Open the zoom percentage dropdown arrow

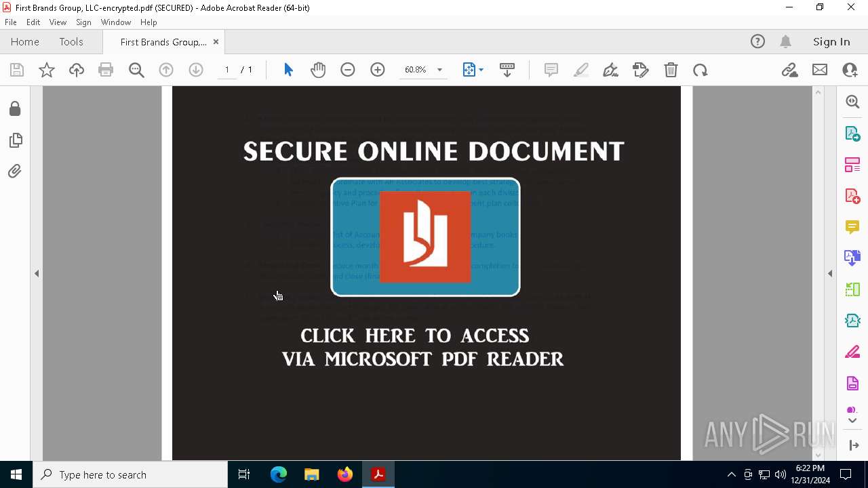point(439,70)
